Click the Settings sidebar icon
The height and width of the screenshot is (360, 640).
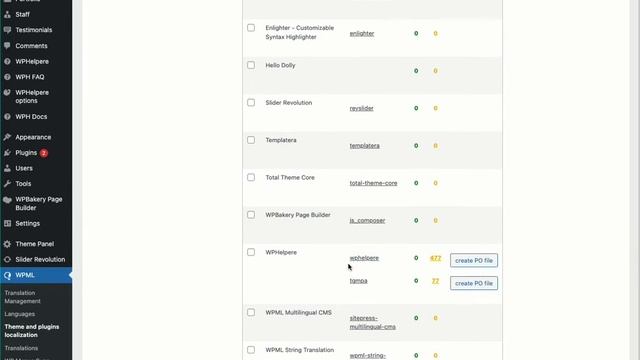pos(7,223)
